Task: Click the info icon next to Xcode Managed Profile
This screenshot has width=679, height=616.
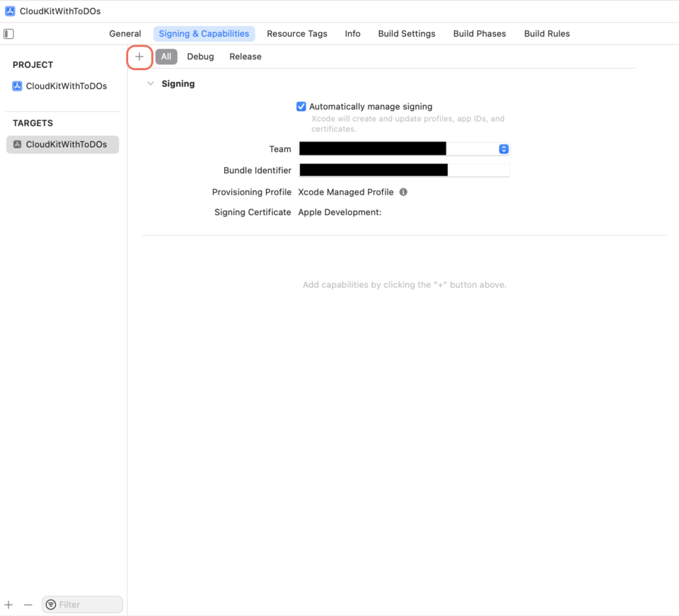Action: click(x=403, y=192)
